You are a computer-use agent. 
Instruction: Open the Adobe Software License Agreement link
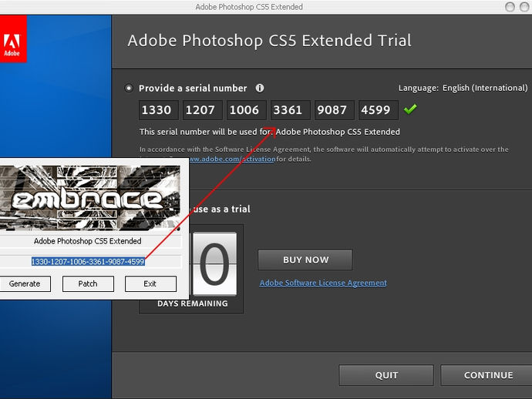coord(323,283)
